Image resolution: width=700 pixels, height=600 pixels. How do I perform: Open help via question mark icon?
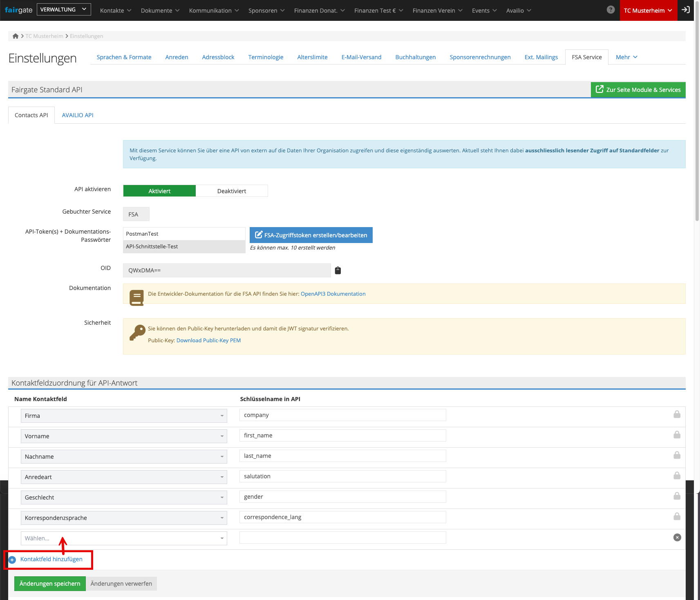click(x=611, y=10)
